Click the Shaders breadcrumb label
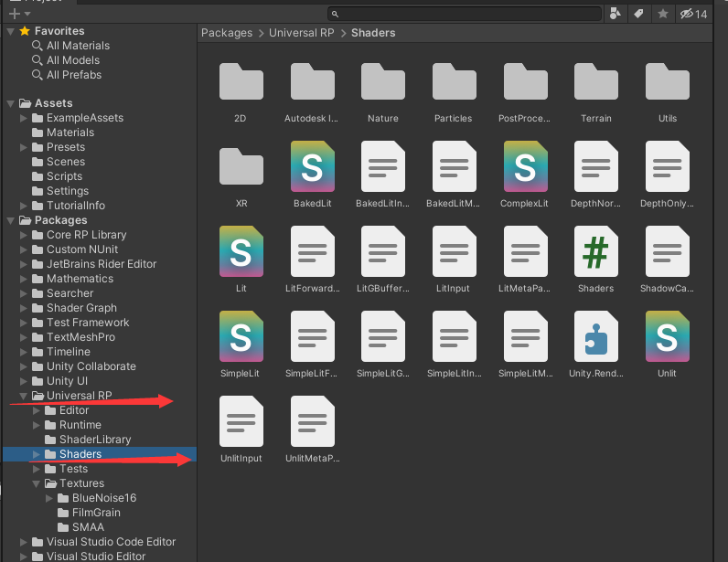Screen dimensions: 728x562 (373, 33)
